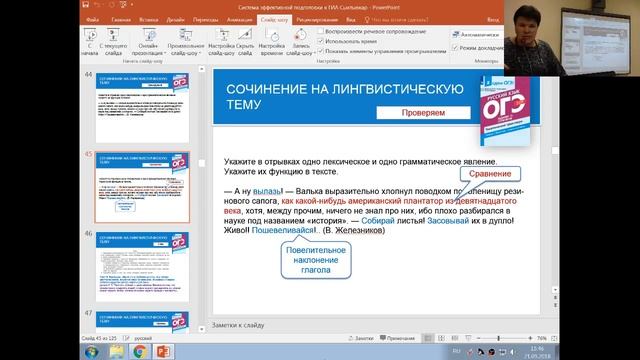The width and height of the screenshot is (640, 360).
Task: Click slide area scroll-down arrow
Action: [555, 290]
